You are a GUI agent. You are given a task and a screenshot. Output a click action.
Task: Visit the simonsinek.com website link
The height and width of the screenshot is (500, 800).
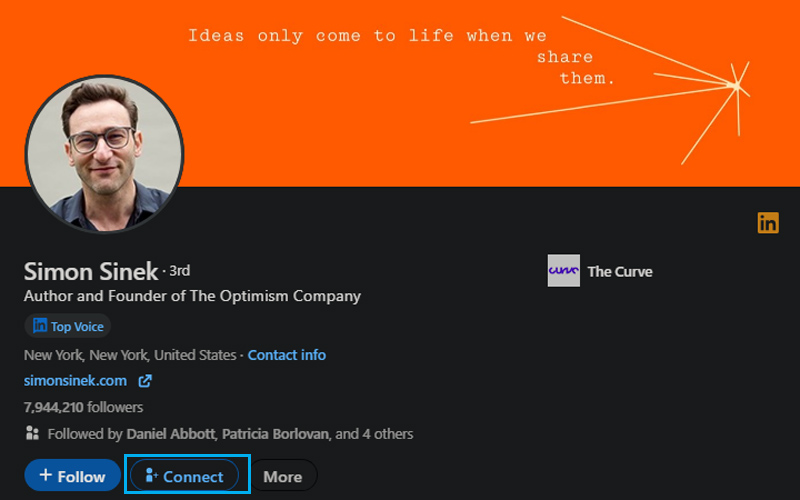75,381
